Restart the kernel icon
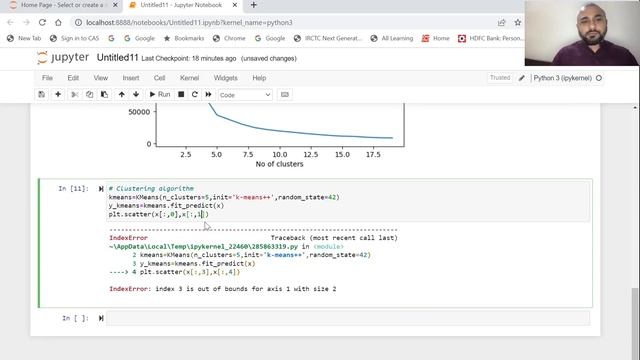Screen dimensions: 640x360 tap(195, 94)
